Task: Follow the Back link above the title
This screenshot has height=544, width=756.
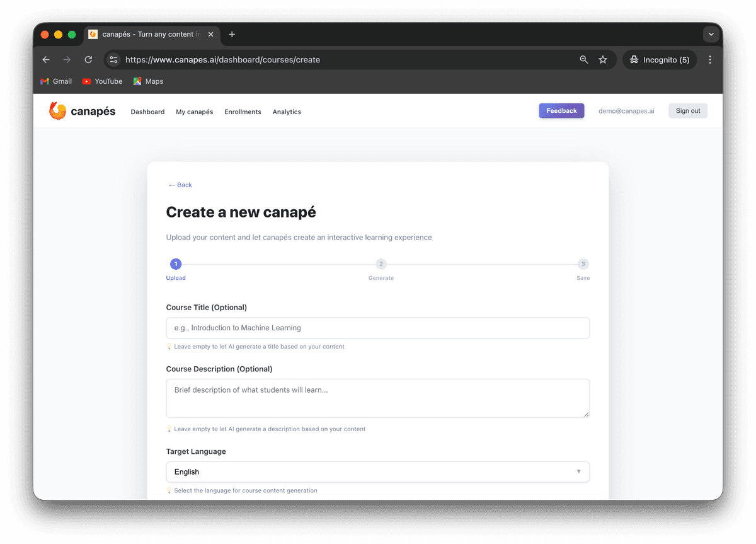Action: [x=180, y=185]
